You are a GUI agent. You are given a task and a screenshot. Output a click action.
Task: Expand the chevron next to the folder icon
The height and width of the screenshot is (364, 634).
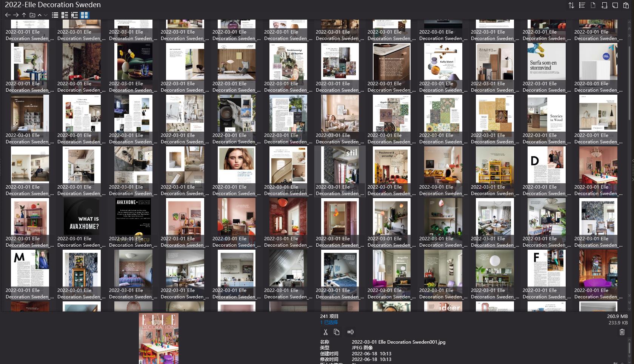pos(39,15)
